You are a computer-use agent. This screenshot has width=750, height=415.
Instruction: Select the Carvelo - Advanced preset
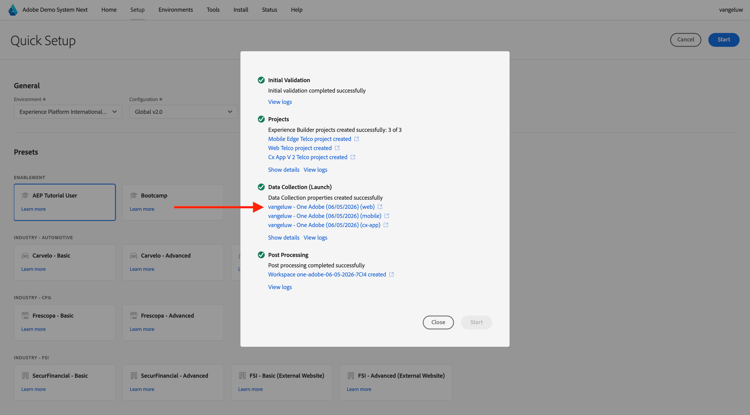pos(173,262)
